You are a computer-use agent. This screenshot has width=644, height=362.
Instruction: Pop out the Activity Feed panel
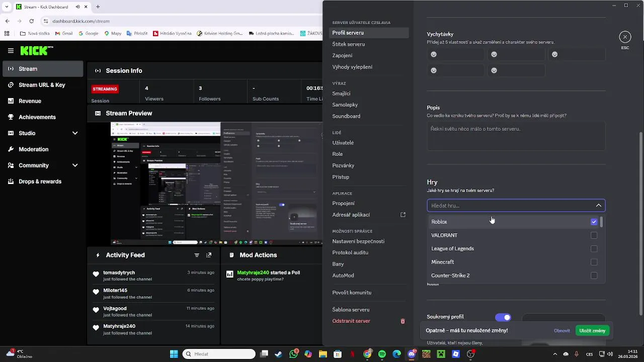209,255
